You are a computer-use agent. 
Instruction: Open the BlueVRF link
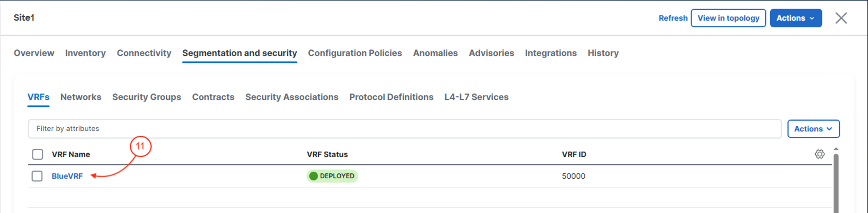click(67, 176)
